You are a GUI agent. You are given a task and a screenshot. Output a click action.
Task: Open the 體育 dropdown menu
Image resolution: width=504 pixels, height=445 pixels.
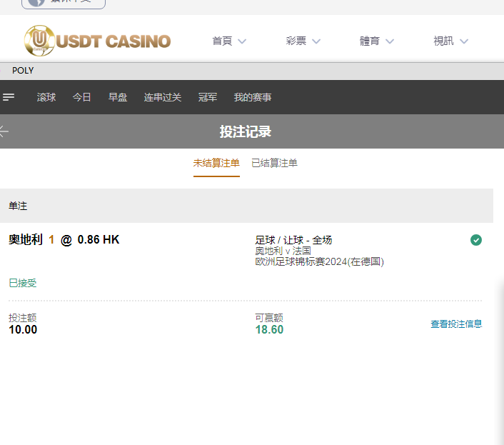[376, 41]
